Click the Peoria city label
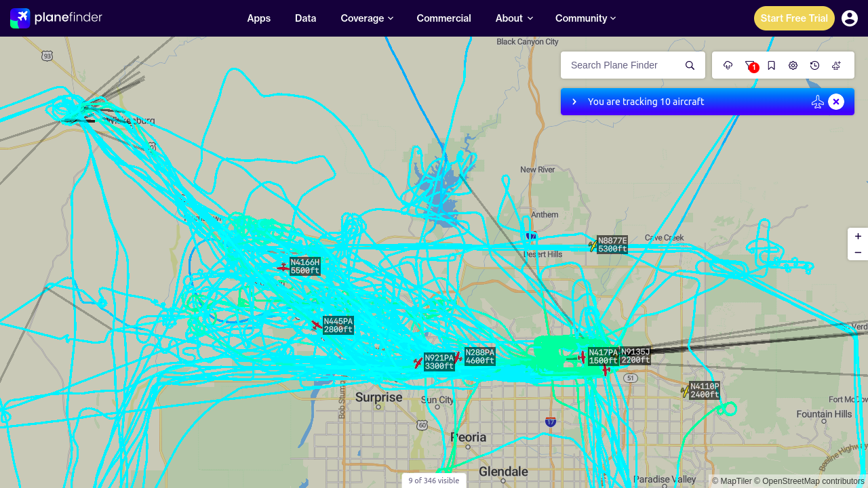Image resolution: width=868 pixels, height=488 pixels. [x=469, y=437]
